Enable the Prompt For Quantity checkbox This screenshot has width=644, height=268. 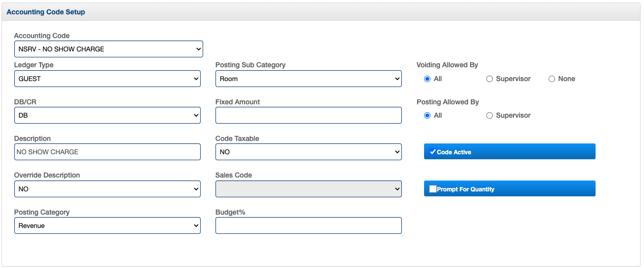433,189
